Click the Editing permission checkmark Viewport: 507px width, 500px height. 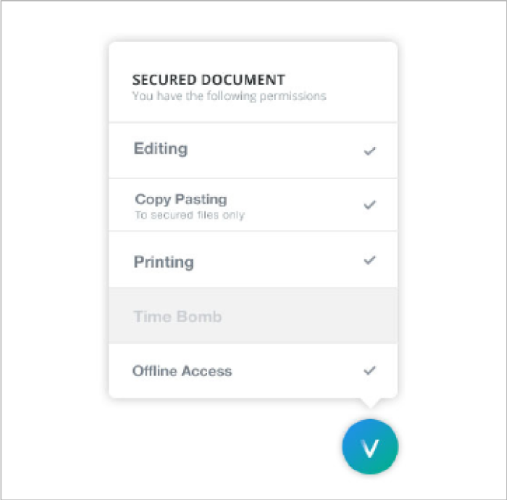[x=370, y=151]
